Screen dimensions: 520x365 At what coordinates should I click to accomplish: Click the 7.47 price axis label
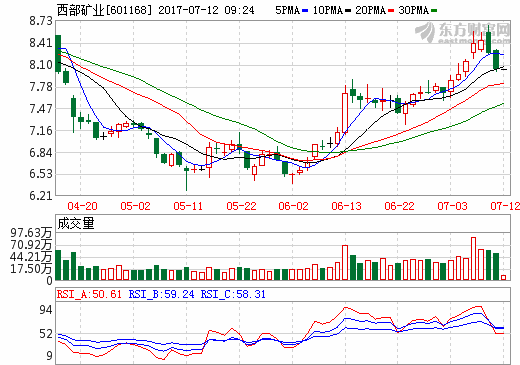pos(41,109)
